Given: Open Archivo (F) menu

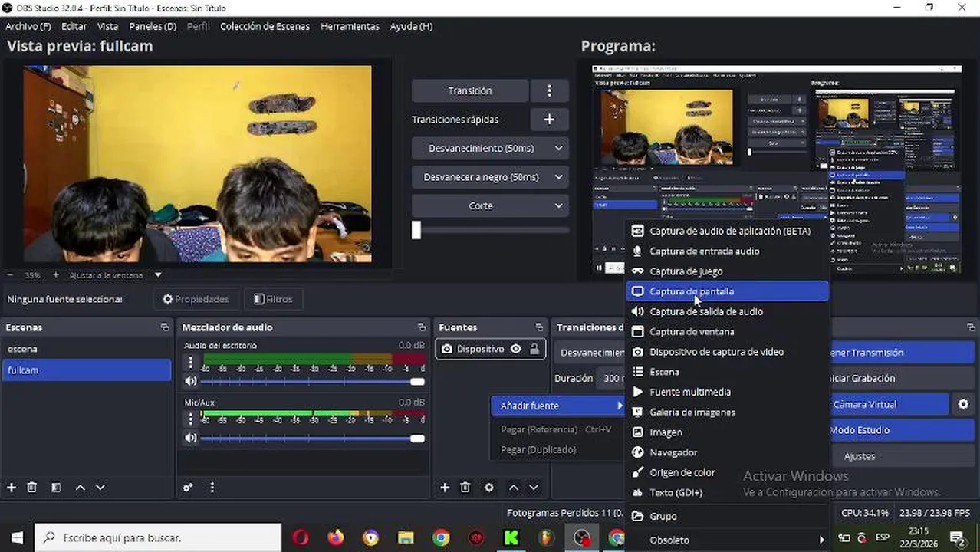Looking at the screenshot, I should point(28,26).
